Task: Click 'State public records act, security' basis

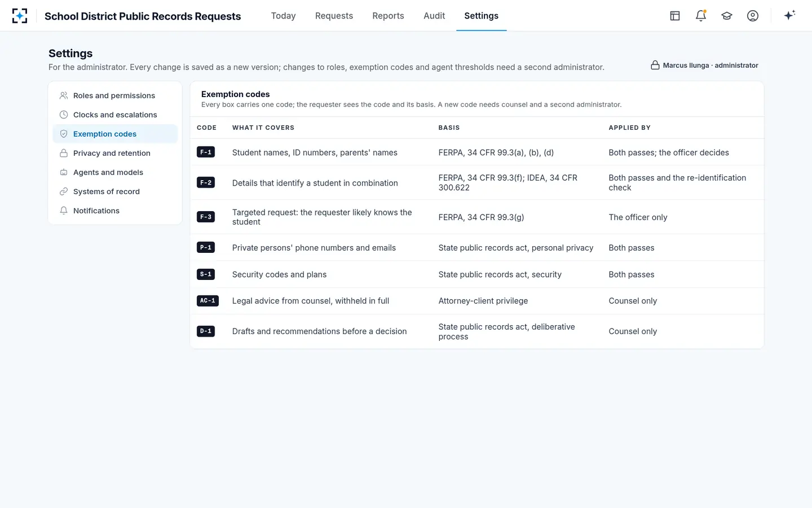Action: [500, 274]
